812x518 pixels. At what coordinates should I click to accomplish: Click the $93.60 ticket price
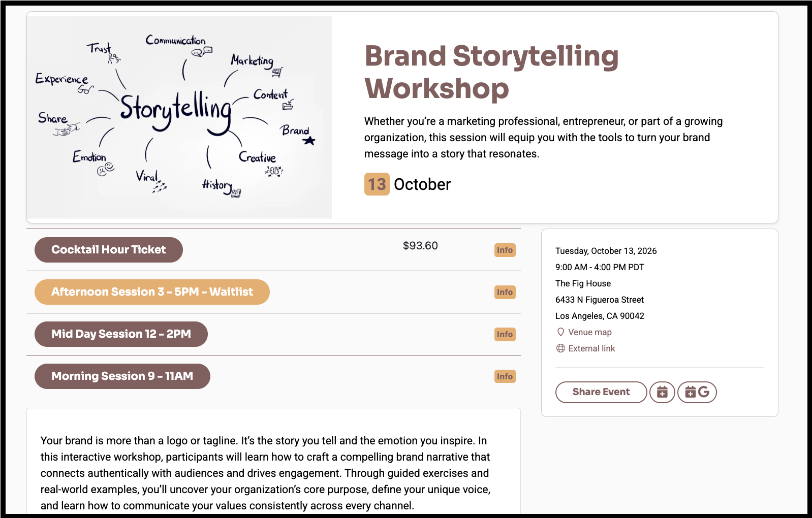pyautogui.click(x=420, y=246)
